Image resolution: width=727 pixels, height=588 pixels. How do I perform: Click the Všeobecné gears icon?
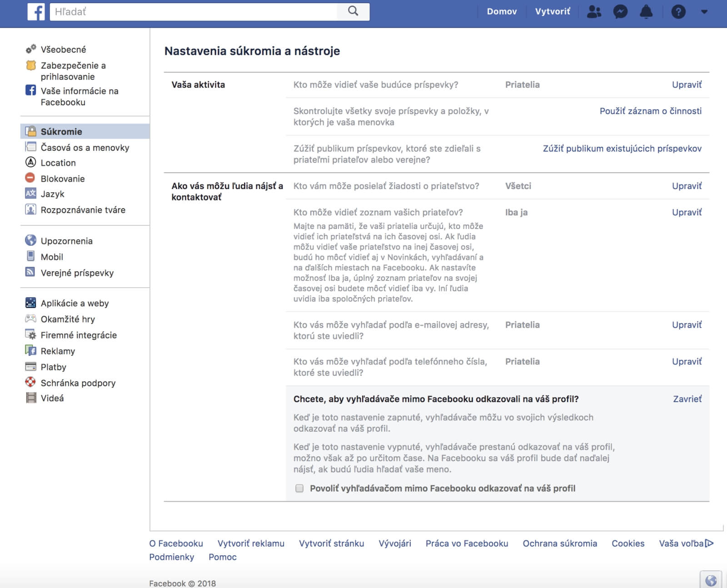point(30,49)
